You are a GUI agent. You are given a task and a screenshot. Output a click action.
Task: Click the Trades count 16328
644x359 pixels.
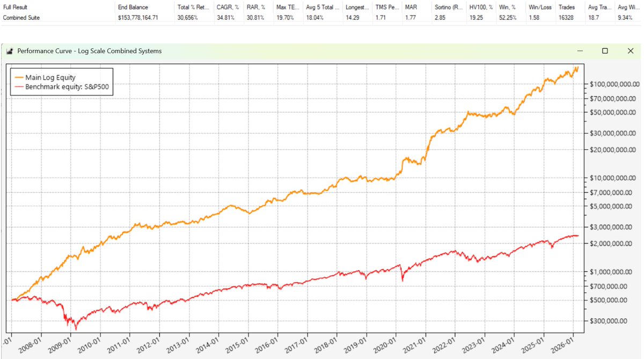567,18
